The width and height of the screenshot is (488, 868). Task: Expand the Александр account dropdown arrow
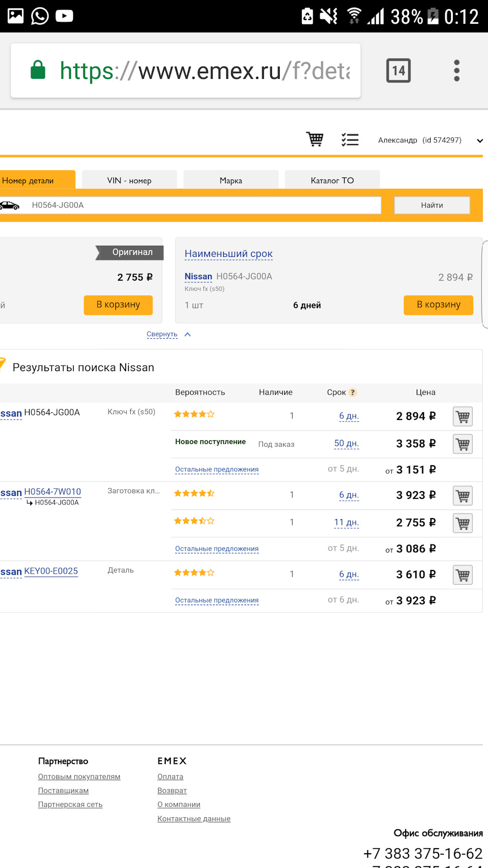point(479,141)
